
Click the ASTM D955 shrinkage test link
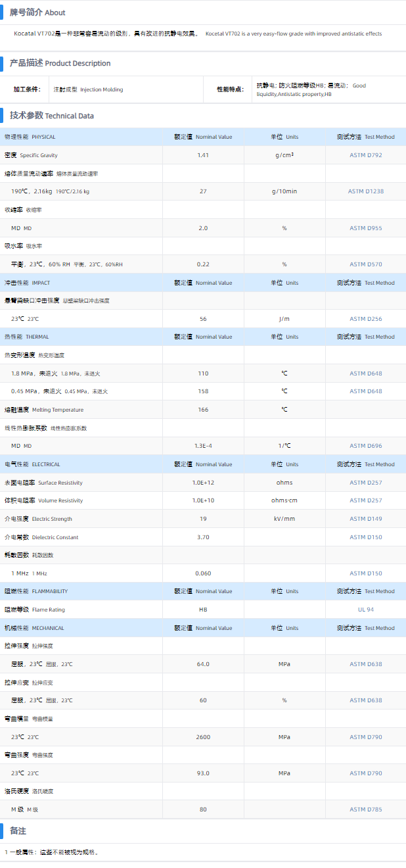pyautogui.click(x=365, y=228)
